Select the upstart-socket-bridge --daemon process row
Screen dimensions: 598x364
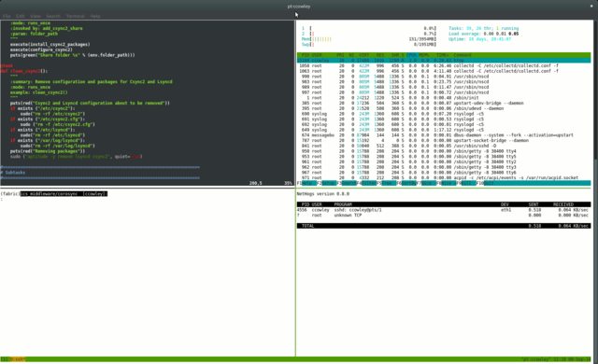444,141
